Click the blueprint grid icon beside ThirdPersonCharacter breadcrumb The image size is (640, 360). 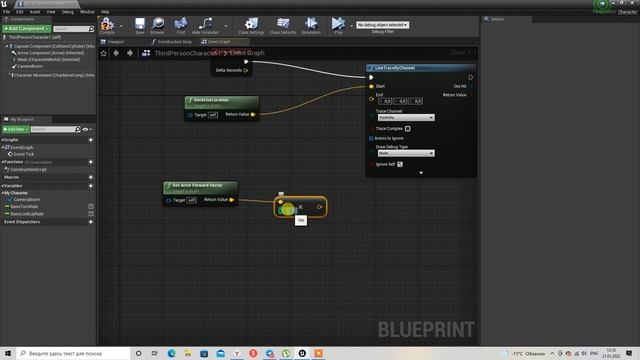pos(146,53)
